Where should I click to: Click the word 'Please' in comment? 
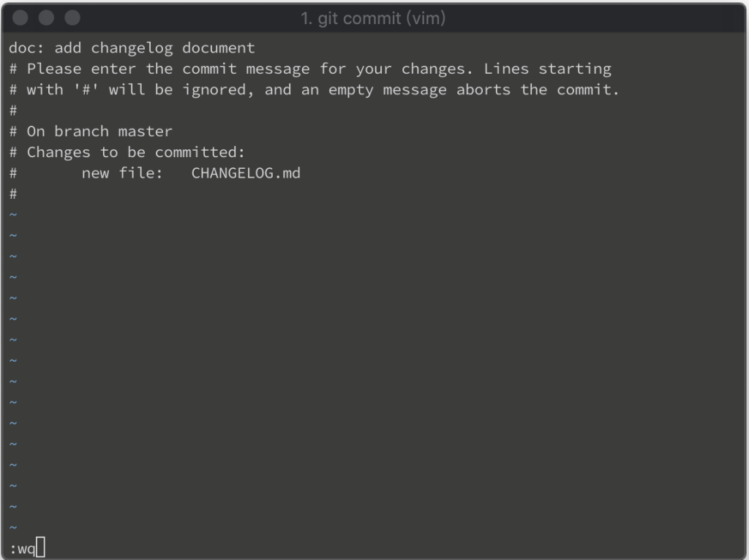click(x=54, y=69)
